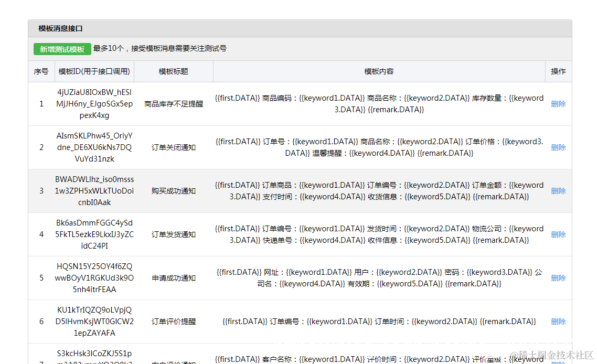
Task: Click the 新增测试模板 green button
Action: coord(62,49)
